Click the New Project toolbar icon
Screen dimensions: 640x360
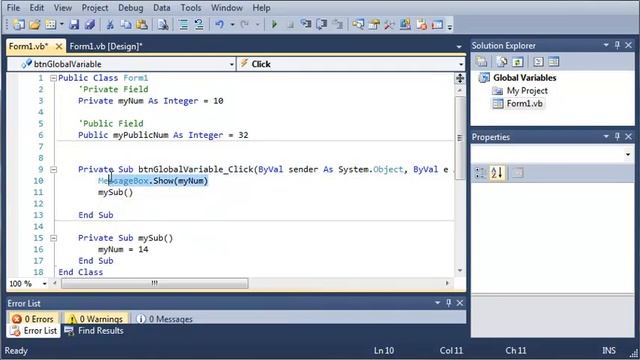(19, 24)
